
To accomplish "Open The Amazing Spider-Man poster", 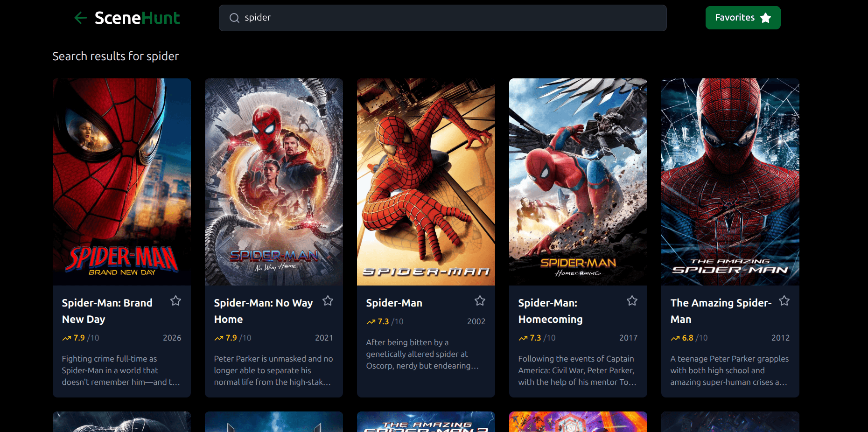I will [730, 182].
